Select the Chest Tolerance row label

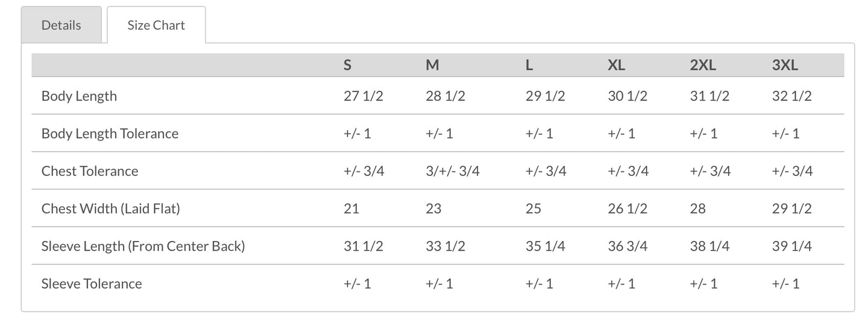tap(90, 171)
